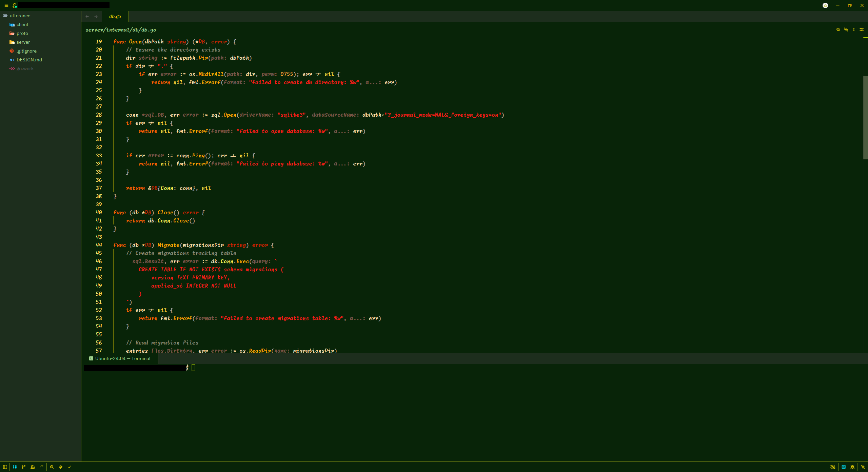Click the 'func Open' function name
Image resolution: width=868 pixels, height=472 pixels.
coord(135,41)
